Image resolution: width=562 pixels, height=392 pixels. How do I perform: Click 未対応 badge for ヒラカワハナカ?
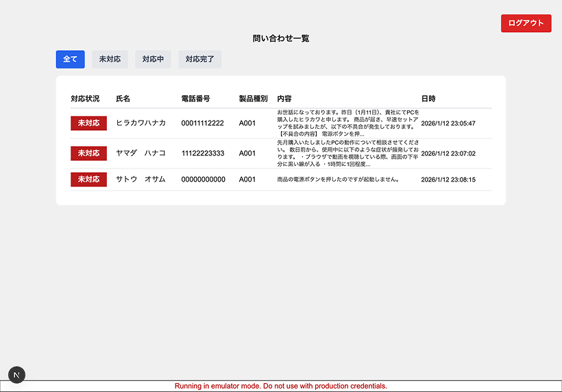click(88, 123)
